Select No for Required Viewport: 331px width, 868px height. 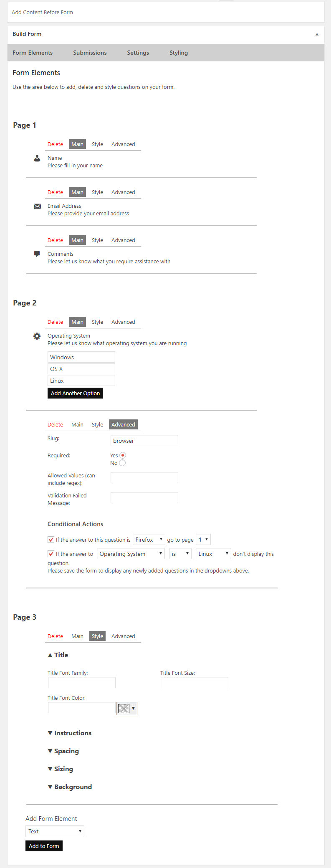122,463
